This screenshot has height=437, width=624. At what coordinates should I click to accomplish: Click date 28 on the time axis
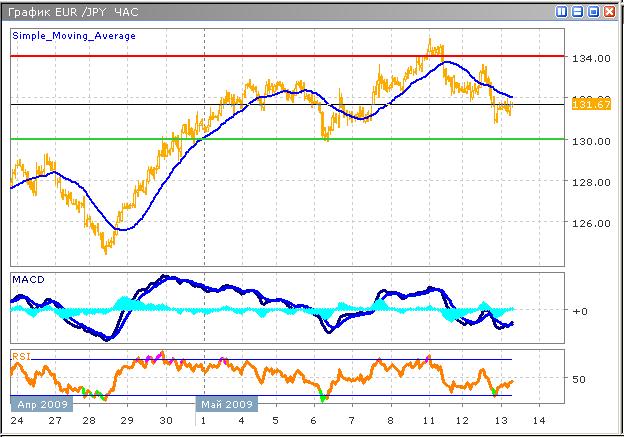point(88,421)
